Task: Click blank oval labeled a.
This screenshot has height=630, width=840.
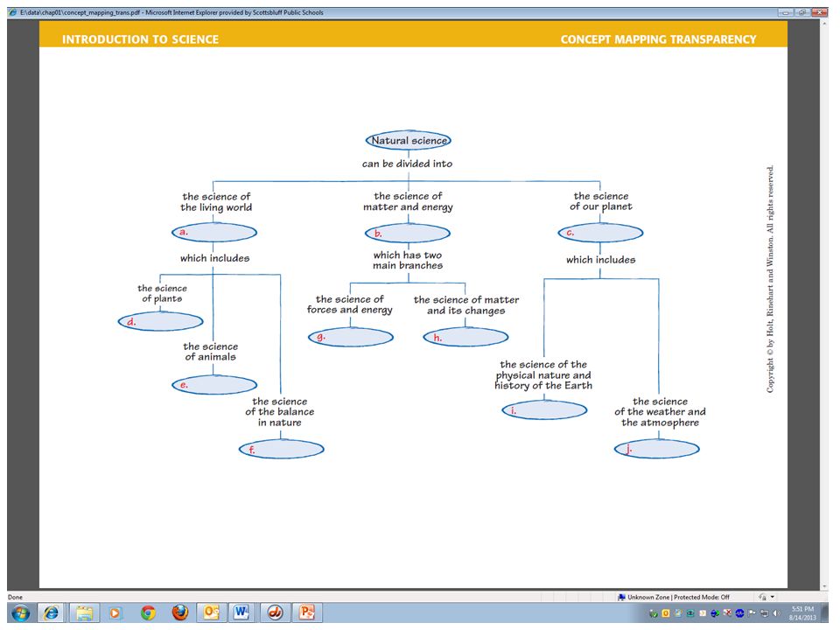Action: click(x=214, y=233)
